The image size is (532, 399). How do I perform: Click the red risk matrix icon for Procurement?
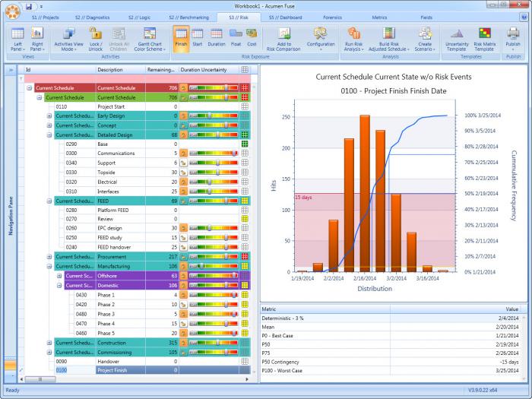tap(245, 257)
